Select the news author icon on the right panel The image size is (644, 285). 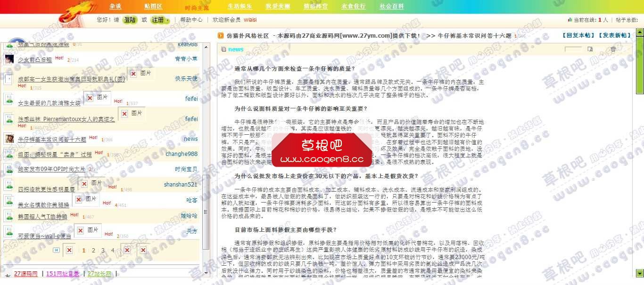223,49
